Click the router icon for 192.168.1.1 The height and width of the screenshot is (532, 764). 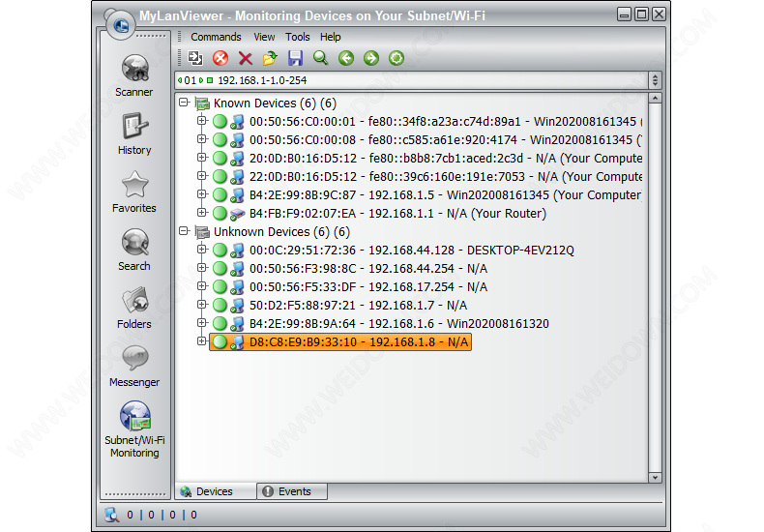[x=237, y=214]
